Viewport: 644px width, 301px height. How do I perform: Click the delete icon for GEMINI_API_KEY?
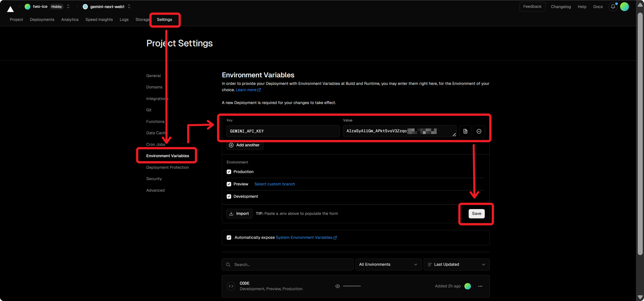pyautogui.click(x=479, y=131)
